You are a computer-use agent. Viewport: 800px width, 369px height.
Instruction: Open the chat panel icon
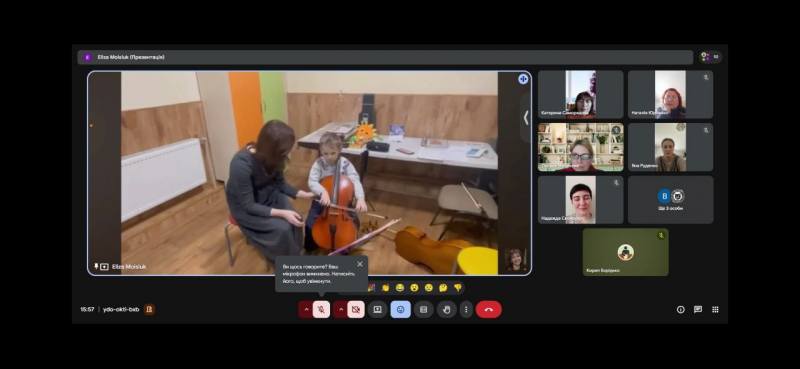coord(698,309)
